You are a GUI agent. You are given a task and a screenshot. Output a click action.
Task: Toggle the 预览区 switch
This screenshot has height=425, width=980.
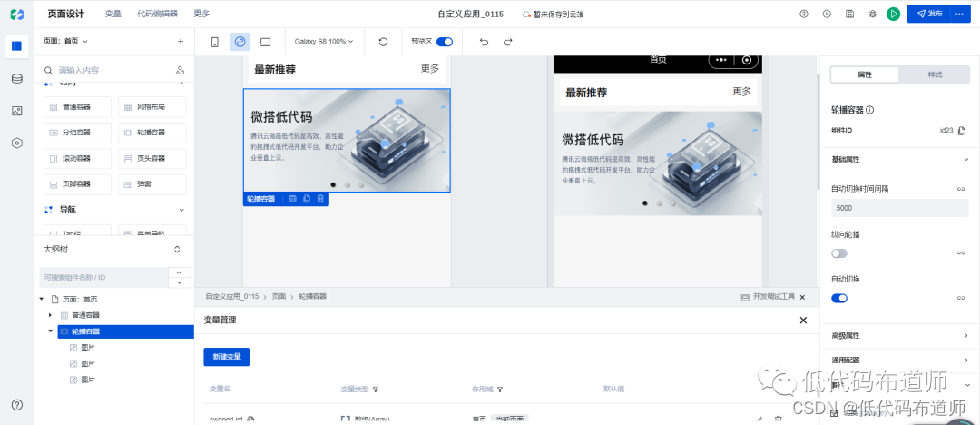(x=445, y=42)
